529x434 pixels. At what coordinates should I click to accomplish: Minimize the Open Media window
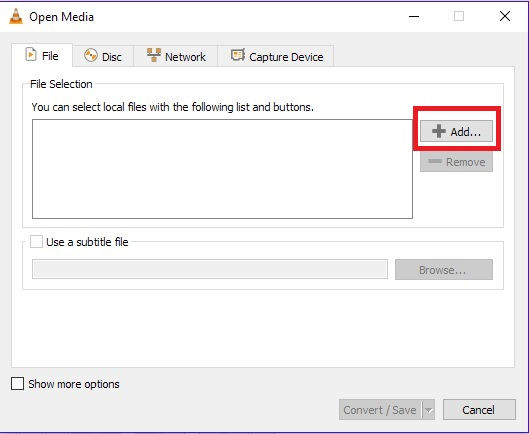click(414, 16)
